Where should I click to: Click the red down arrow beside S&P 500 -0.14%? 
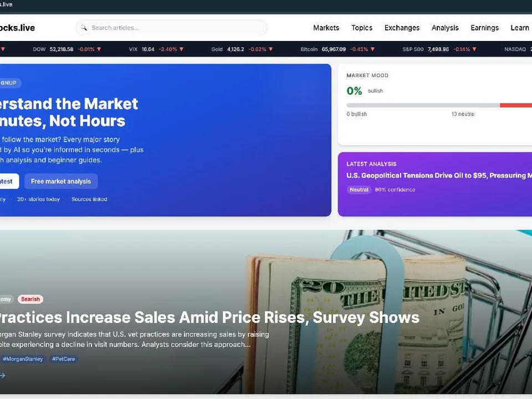click(474, 49)
